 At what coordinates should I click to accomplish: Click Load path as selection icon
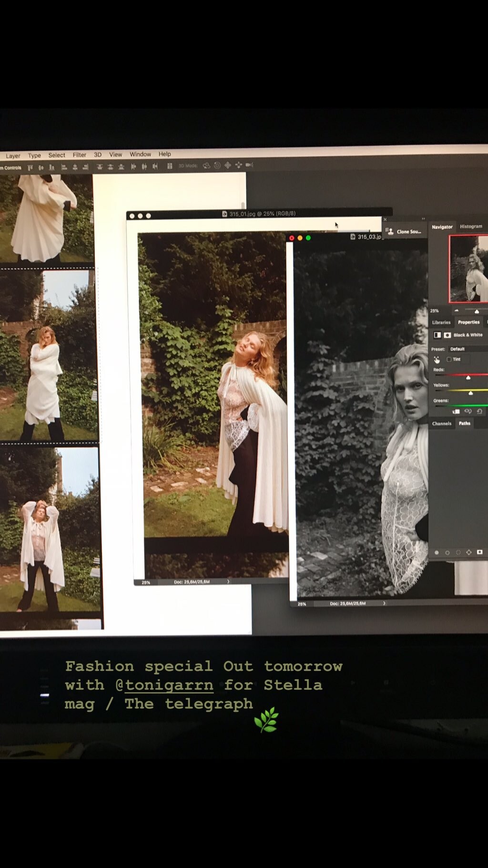coord(458,552)
